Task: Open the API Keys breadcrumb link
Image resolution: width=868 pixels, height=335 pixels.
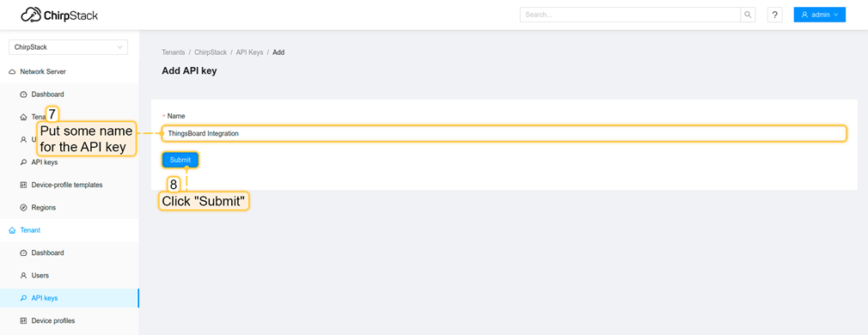Action: click(x=250, y=52)
